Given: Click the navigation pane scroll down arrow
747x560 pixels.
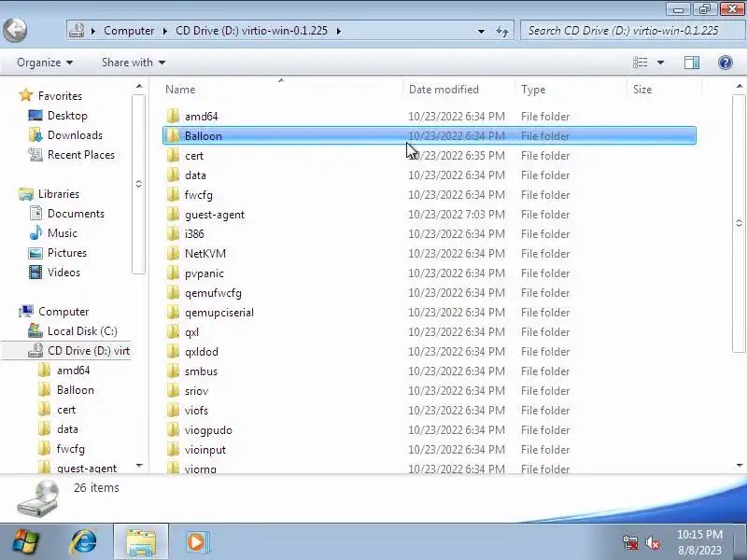Looking at the screenshot, I should click(x=139, y=465).
